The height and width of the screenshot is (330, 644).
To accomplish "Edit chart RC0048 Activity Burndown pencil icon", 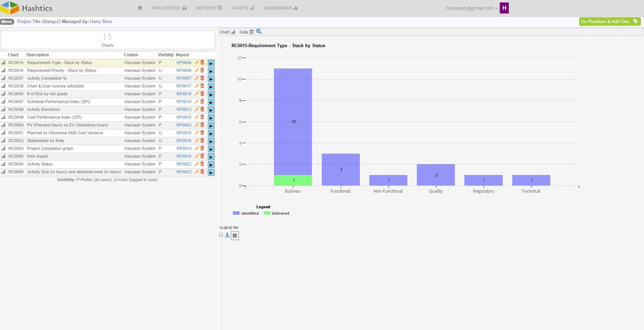I will 196,109.
